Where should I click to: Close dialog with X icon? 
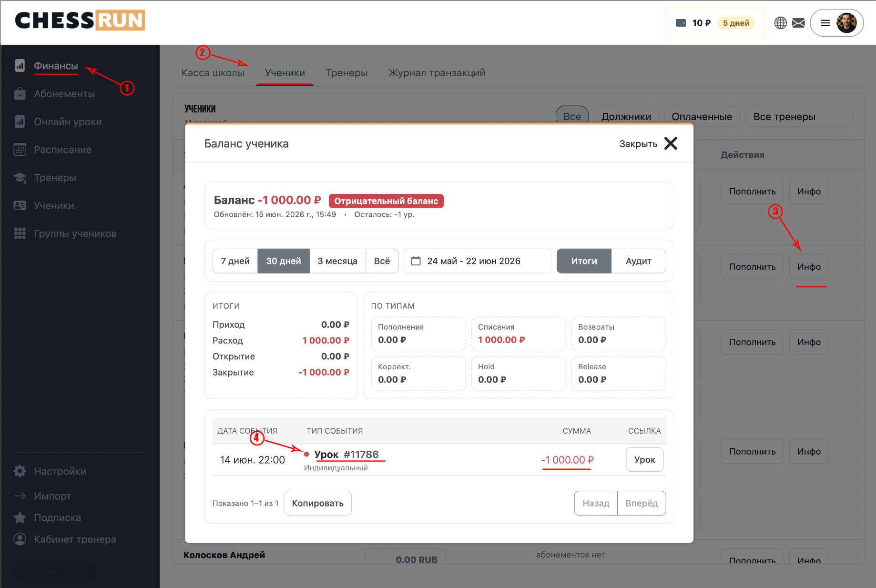[x=671, y=143]
